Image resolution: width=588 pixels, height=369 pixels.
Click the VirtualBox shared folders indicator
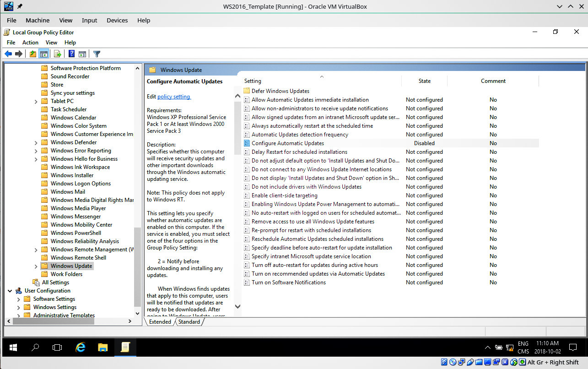point(479,362)
